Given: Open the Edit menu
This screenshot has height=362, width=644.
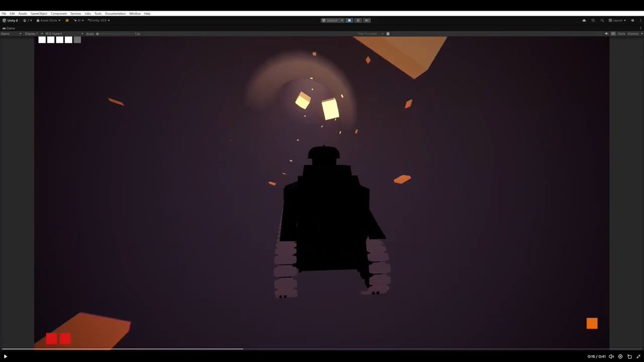Looking at the screenshot, I should point(12,13).
